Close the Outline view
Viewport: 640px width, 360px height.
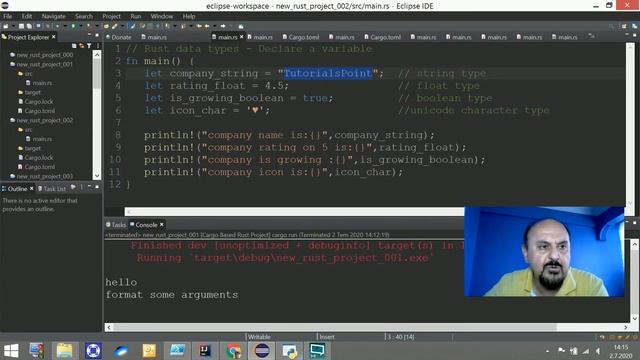click(31, 189)
